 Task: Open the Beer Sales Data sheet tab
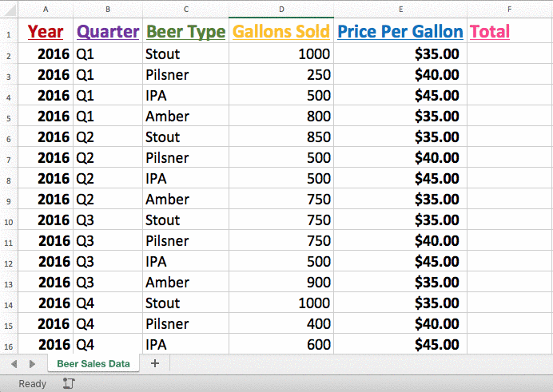[x=93, y=363]
